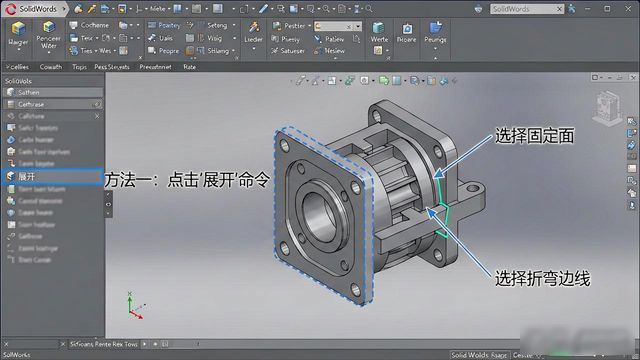640x360 pixels.
Task: Open the dropdown arrow under Rager
Action: click(x=18, y=50)
